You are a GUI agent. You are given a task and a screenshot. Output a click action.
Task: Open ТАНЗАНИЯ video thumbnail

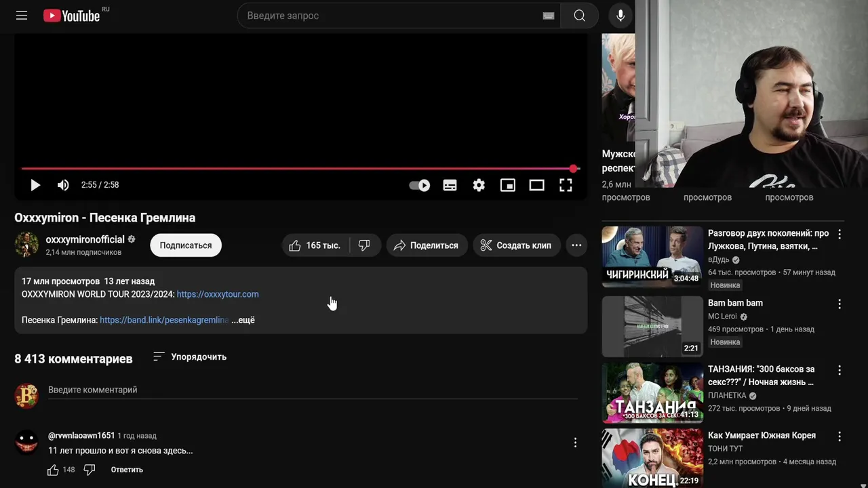(x=652, y=393)
